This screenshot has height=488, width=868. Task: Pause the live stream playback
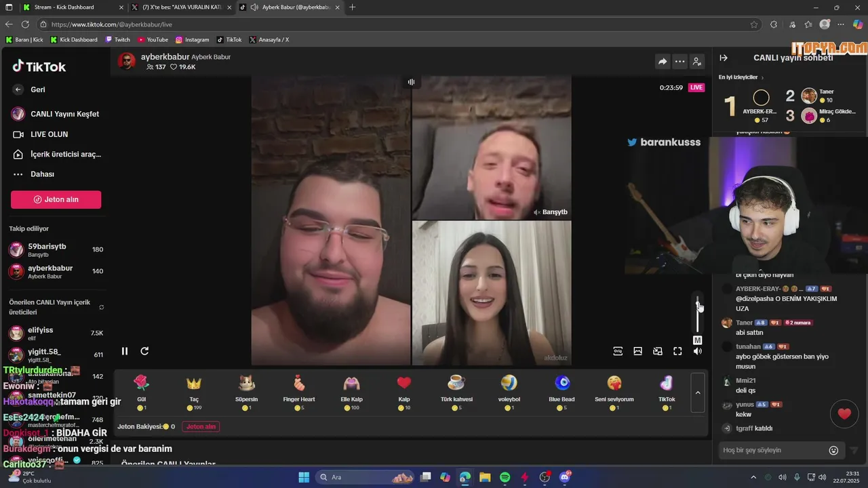125,351
